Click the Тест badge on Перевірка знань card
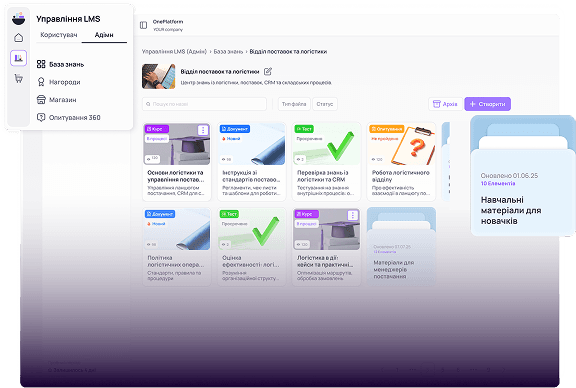 point(304,129)
